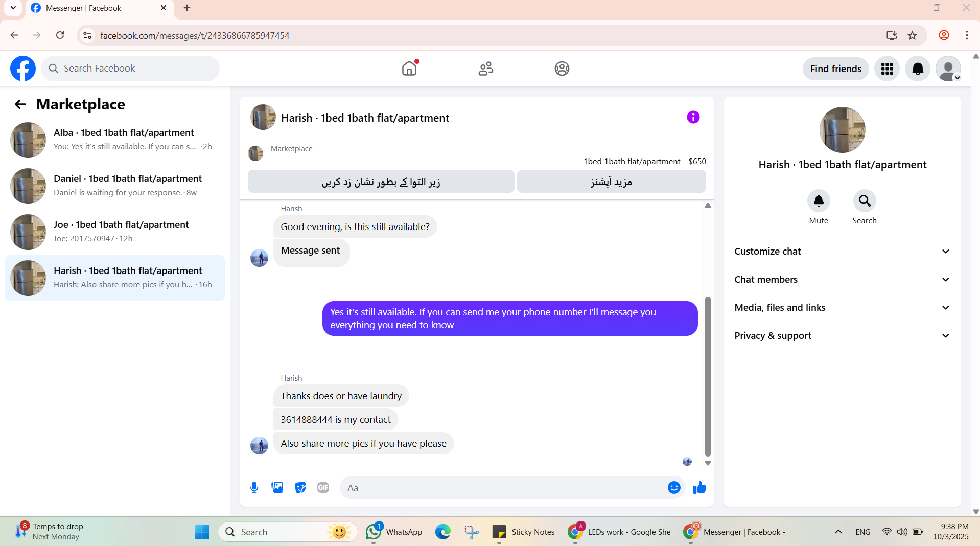980x546 pixels.
Task: Go to the Home feed icon
Action: pos(409,69)
